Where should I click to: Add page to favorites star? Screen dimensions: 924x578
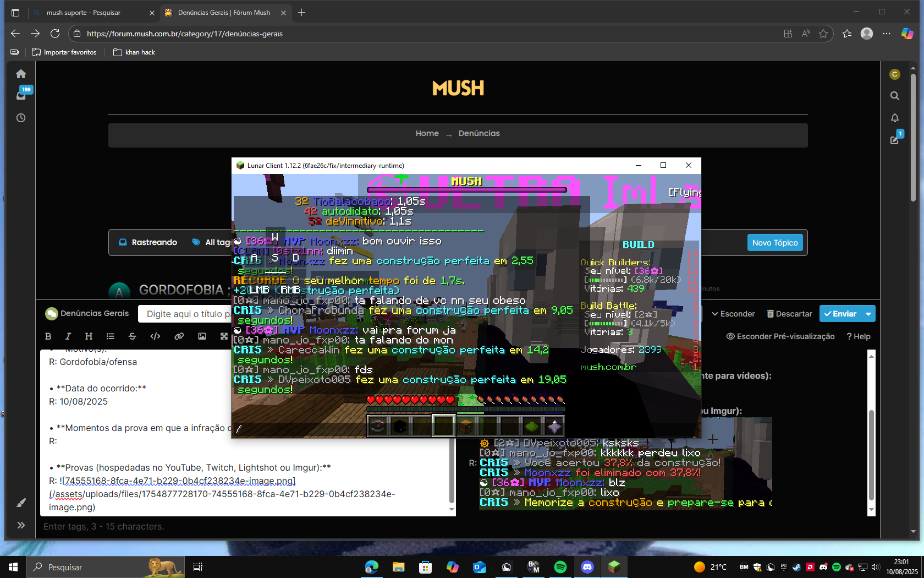[823, 34]
